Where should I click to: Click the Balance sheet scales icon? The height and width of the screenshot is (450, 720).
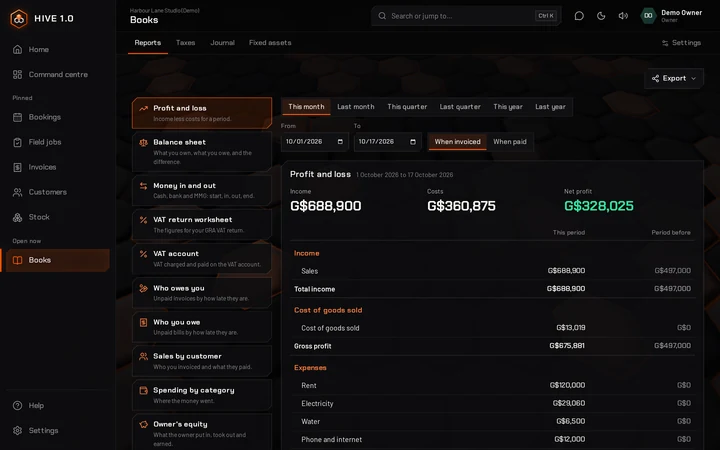(x=143, y=142)
